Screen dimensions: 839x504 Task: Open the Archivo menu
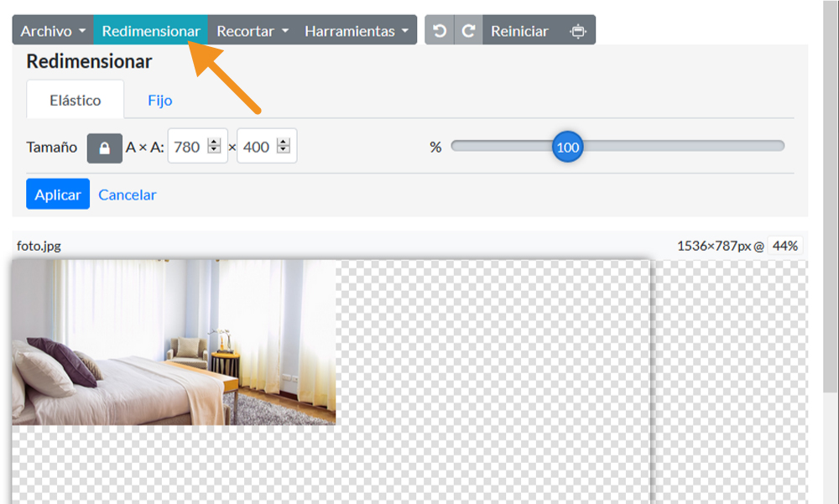click(53, 30)
